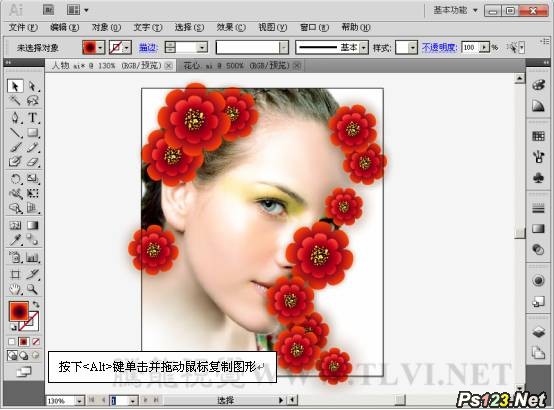Expand the opacity 100% dropdown

pyautogui.click(x=485, y=47)
